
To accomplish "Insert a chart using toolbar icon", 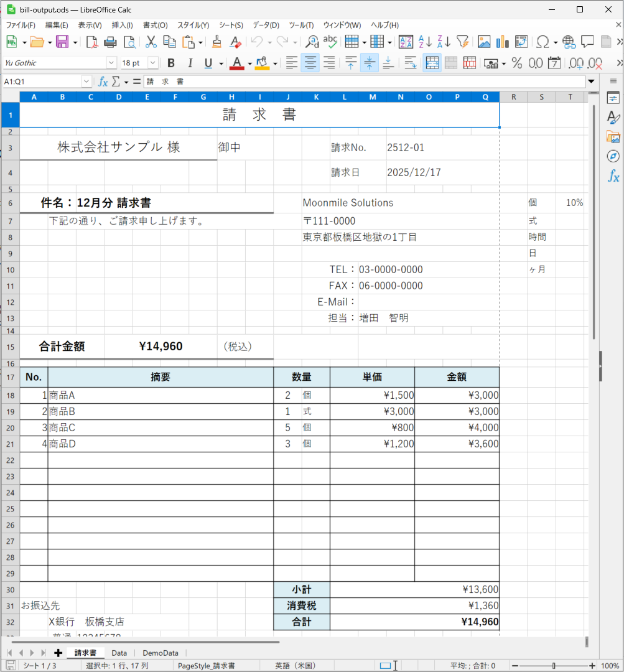I will (x=503, y=42).
